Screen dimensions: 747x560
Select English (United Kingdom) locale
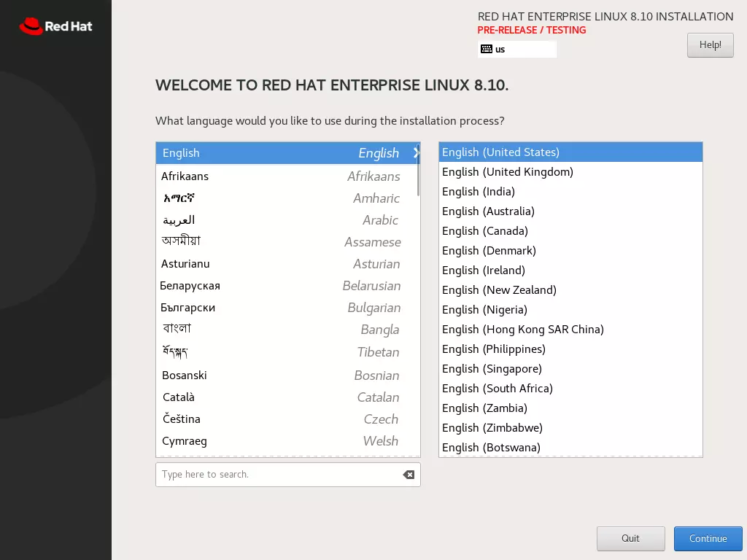(507, 171)
